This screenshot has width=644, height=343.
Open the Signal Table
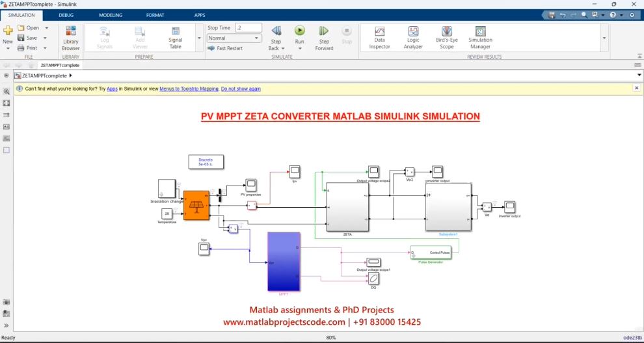[x=176, y=38]
